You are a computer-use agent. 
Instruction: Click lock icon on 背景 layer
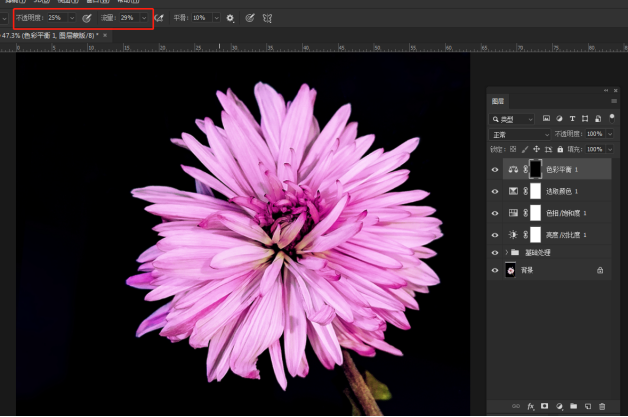[600, 270]
